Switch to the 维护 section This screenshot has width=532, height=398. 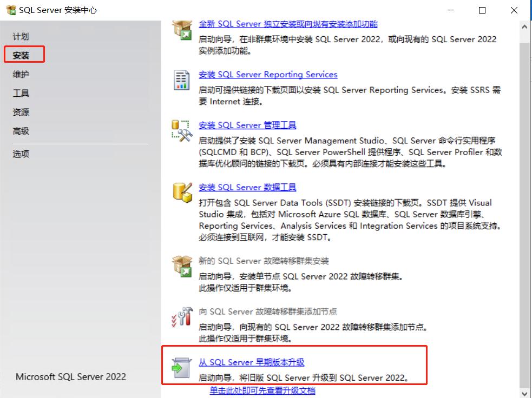tap(21, 74)
